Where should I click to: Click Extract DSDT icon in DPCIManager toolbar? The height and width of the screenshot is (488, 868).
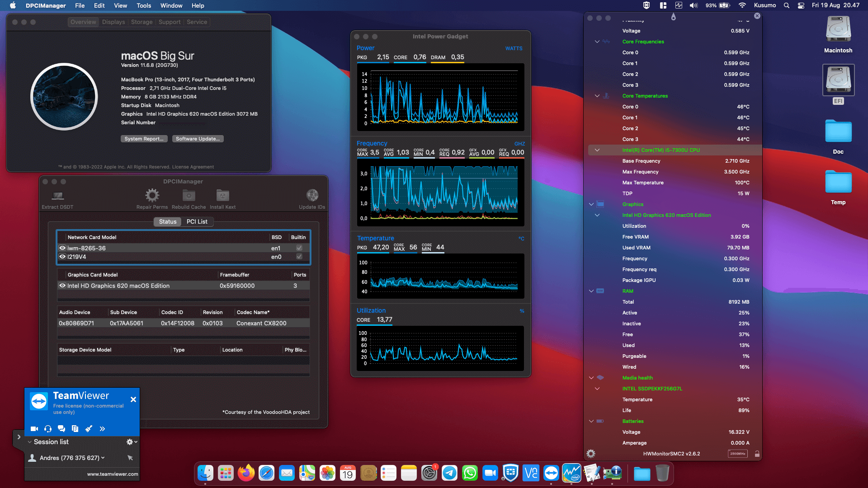[57, 196]
